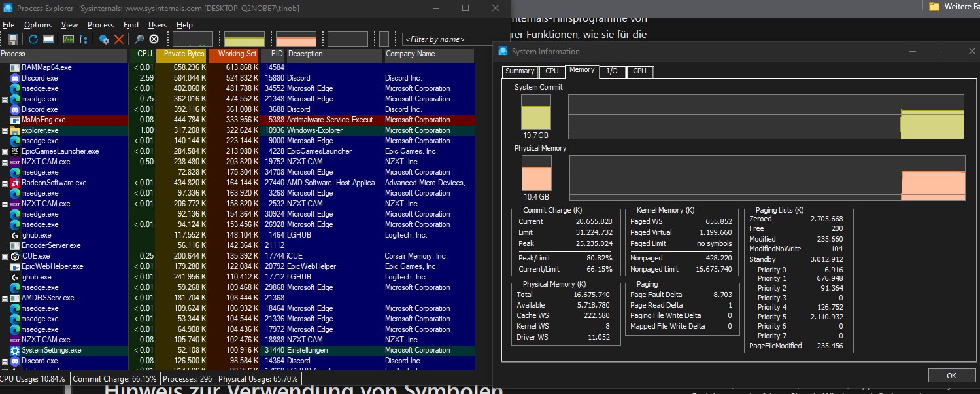Open System Information via graph toolbar icon
980x394 pixels.
click(x=69, y=39)
